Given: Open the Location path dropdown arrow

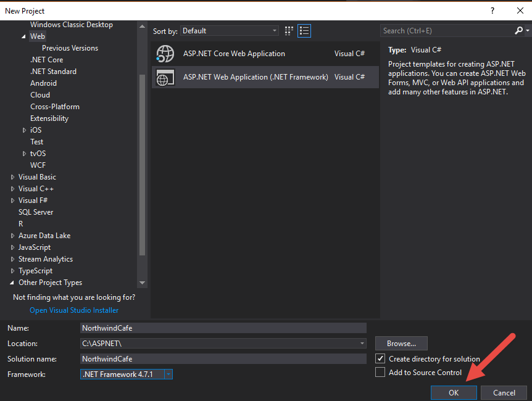Looking at the screenshot, I should click(x=362, y=344).
